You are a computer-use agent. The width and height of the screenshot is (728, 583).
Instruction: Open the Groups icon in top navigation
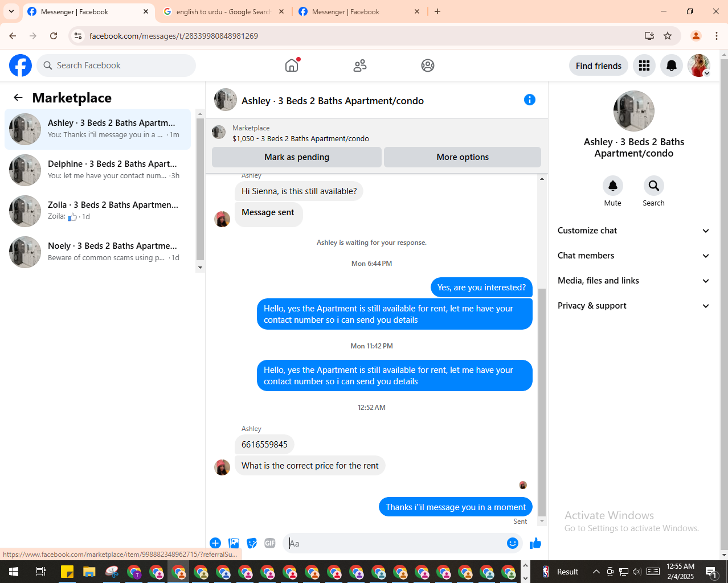[428, 65]
